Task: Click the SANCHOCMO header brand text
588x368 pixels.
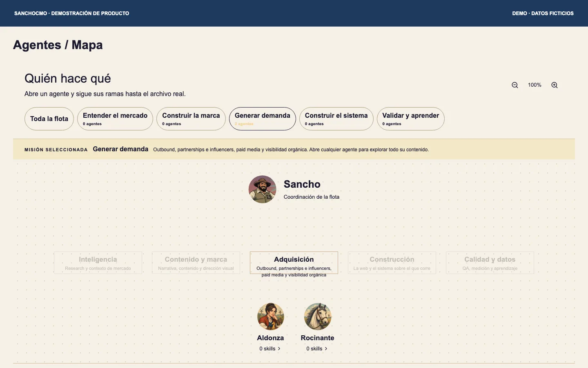Action: [71, 13]
